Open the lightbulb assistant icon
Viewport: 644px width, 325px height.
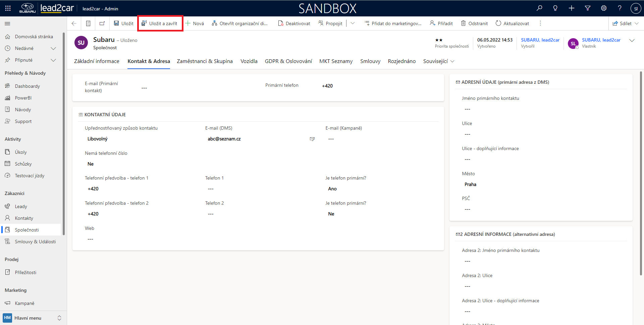click(555, 8)
